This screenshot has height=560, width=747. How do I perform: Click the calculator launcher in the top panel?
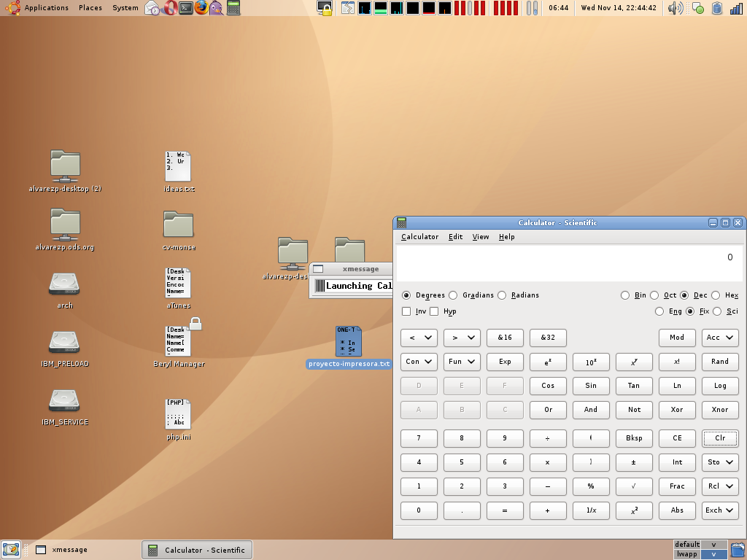(233, 8)
